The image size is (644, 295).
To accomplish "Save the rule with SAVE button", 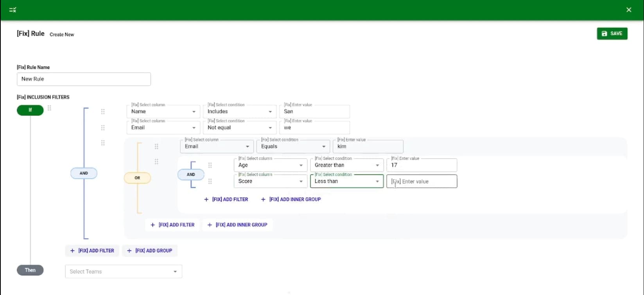I will click(x=612, y=34).
